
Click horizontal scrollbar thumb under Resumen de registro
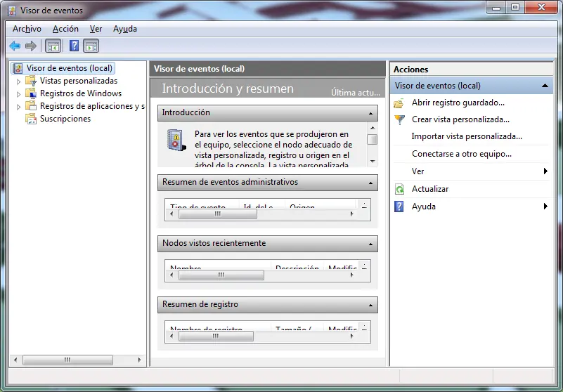[x=216, y=336]
